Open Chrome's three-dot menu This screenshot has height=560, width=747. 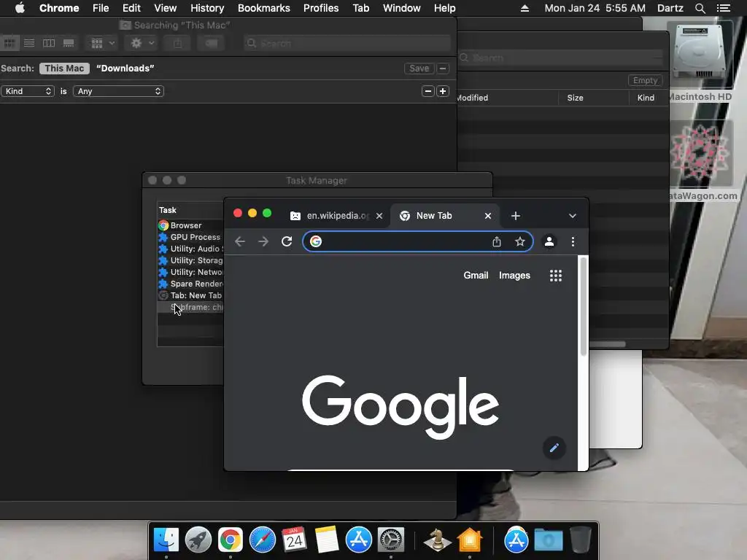pos(573,241)
